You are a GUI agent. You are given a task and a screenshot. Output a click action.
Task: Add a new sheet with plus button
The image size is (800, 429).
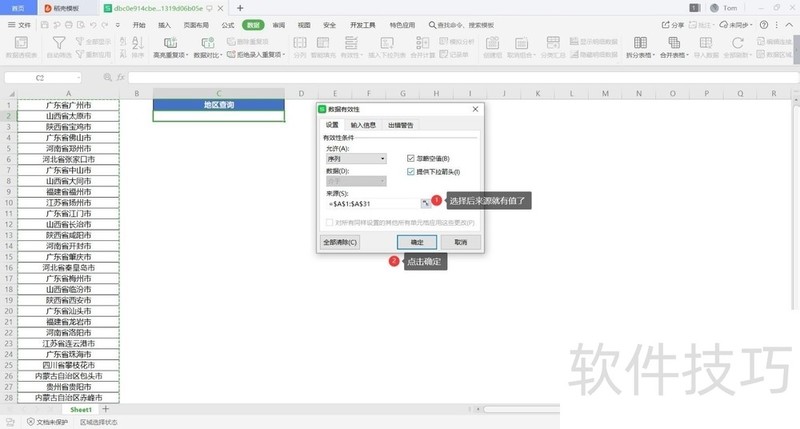tap(106, 409)
